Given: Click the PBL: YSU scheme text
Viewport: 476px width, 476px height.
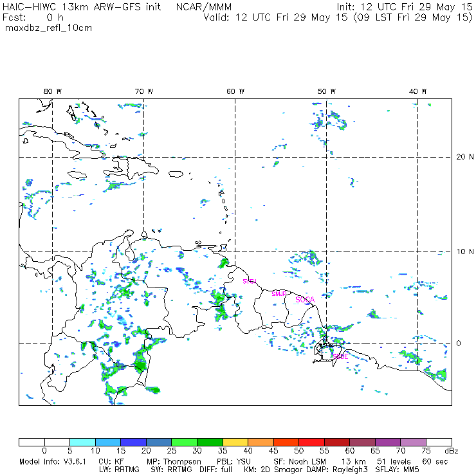Looking at the screenshot, I should (x=233, y=462).
